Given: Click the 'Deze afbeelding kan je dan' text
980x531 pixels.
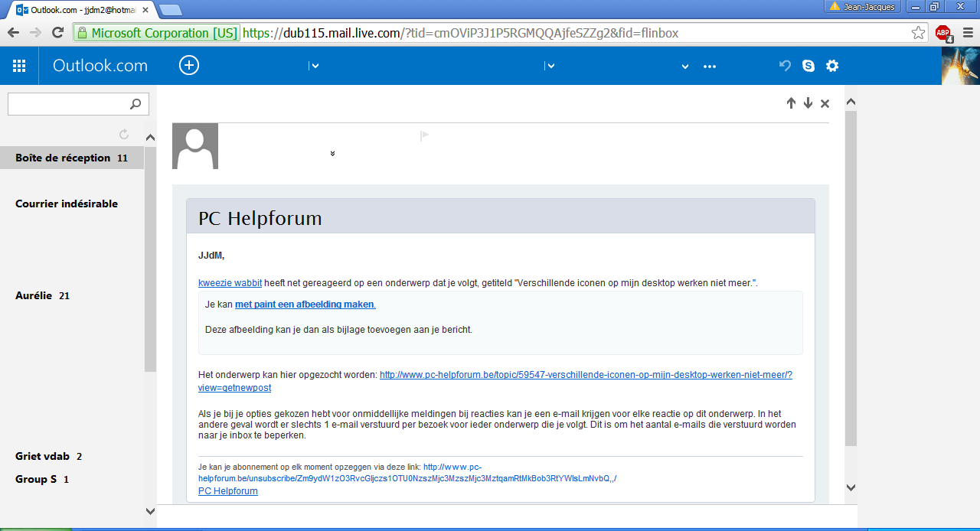Looking at the screenshot, I should 338,330.
